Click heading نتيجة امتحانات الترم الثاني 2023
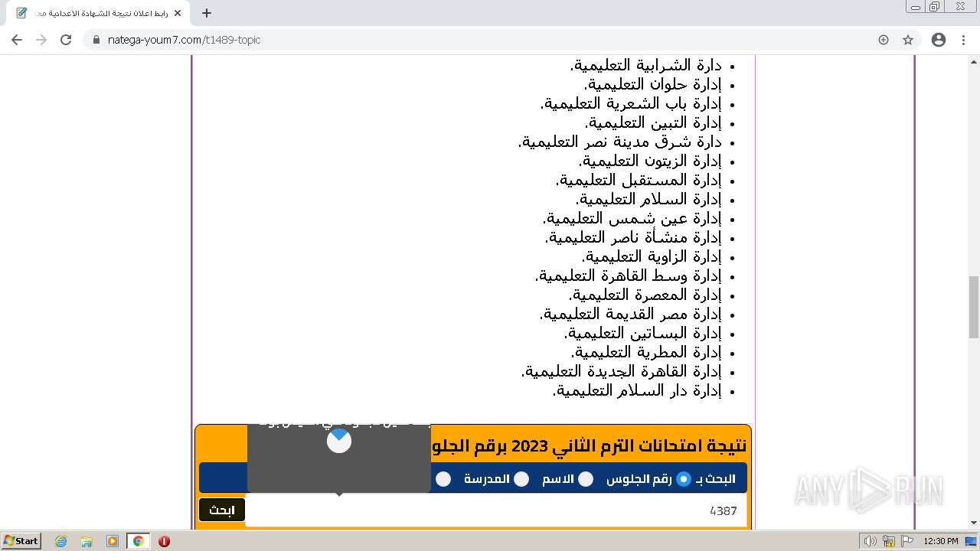Viewport: 980px width, 551px height. click(x=590, y=445)
